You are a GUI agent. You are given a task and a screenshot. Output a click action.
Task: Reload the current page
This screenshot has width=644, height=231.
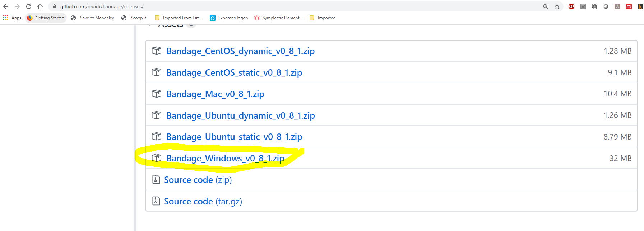[x=29, y=6]
